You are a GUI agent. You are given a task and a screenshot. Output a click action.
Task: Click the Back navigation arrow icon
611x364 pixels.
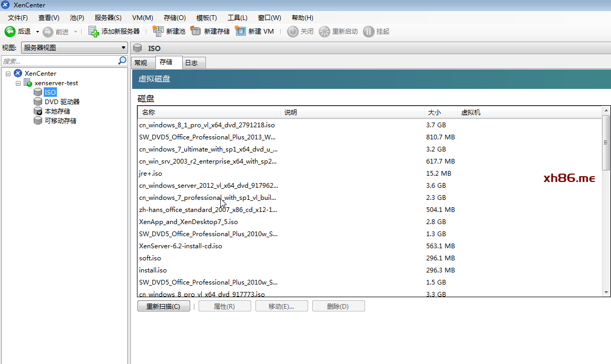coord(10,32)
